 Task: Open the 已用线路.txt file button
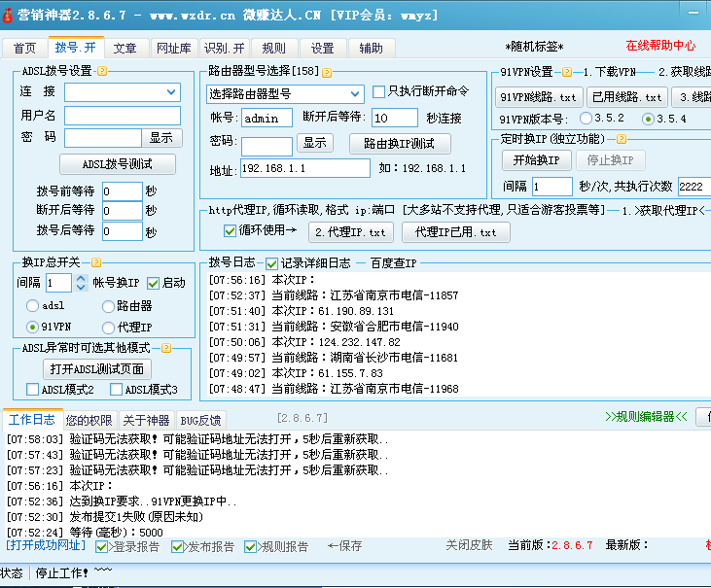pos(627,97)
